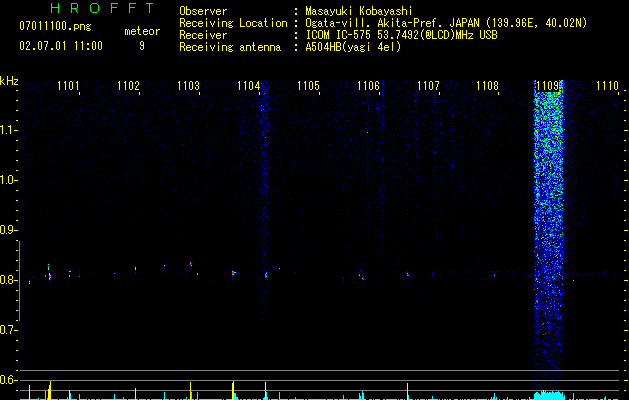Click the 1109 time axis label
629x400 pixels.
[548, 85]
